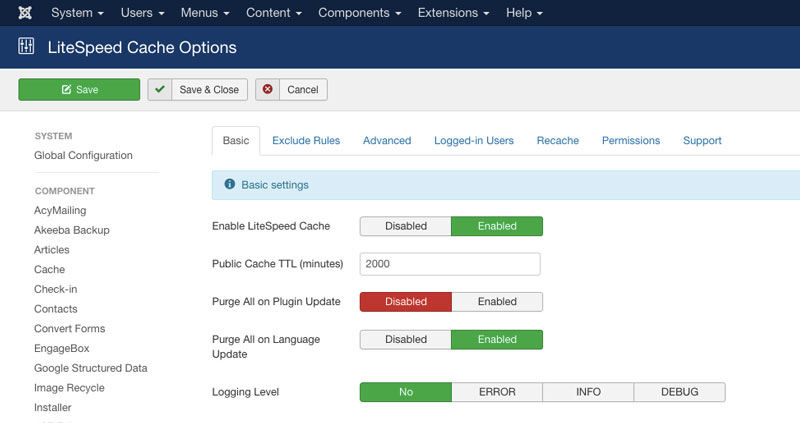
Task: Open Articles component settings
Action: click(52, 250)
